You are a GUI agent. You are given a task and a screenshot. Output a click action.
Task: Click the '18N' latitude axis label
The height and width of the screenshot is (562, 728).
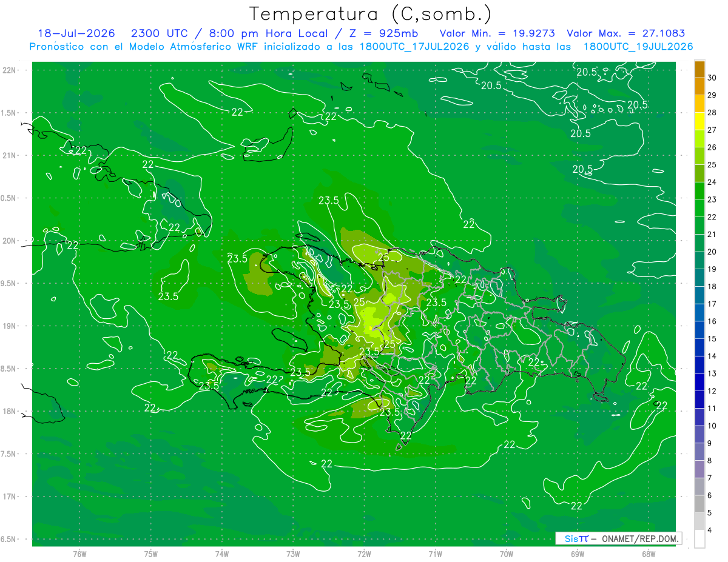coord(9,411)
